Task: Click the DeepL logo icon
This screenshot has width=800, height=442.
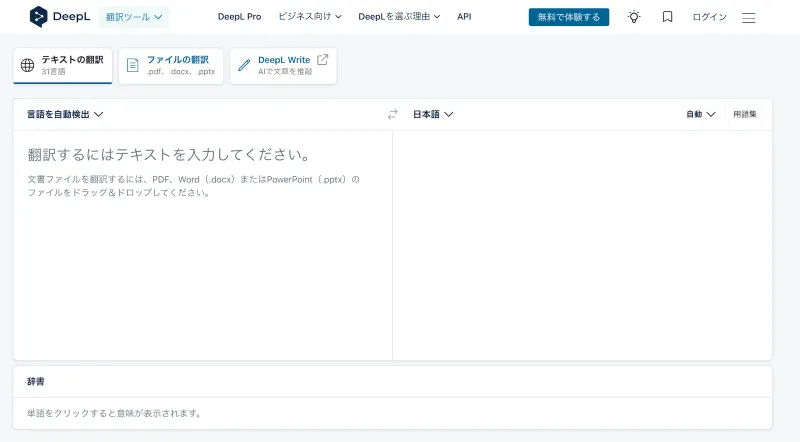Action: pyautogui.click(x=38, y=17)
